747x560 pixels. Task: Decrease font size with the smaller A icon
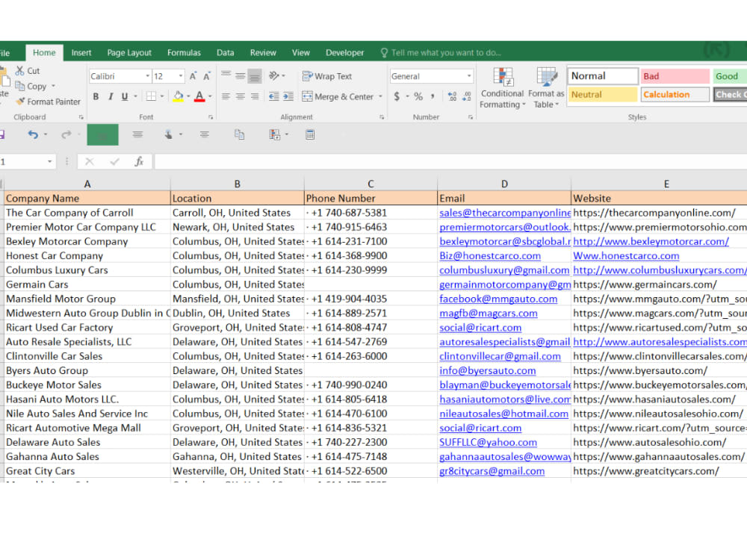[x=207, y=76]
